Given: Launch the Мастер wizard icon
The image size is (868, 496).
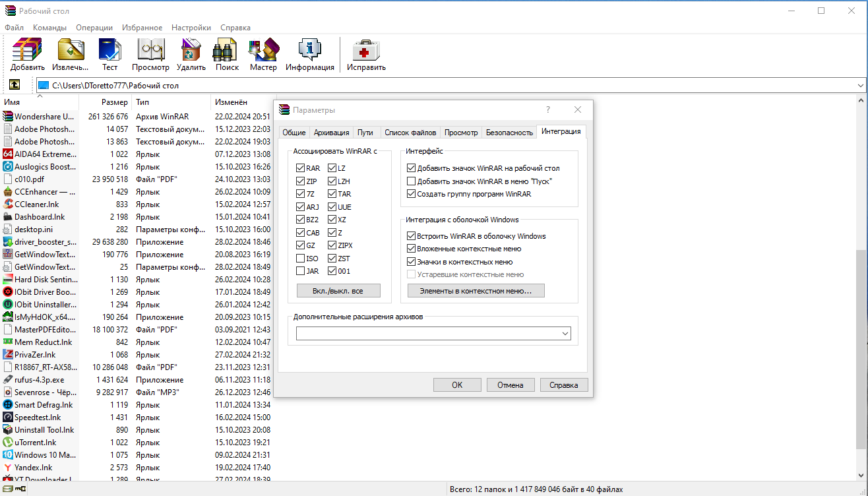Looking at the screenshot, I should 263,49.
